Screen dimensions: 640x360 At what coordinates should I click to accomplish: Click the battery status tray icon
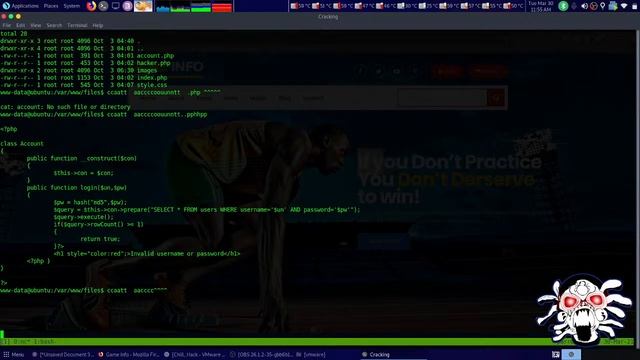coord(634,6)
